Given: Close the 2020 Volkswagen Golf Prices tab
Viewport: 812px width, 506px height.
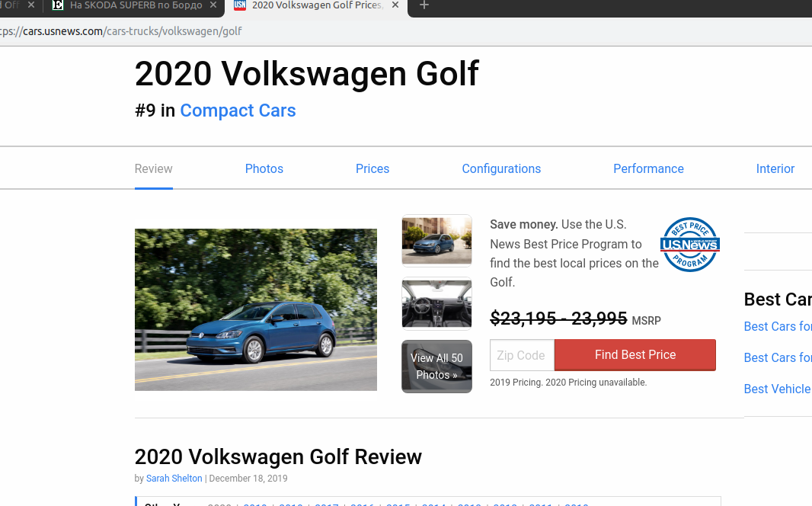Looking at the screenshot, I should pyautogui.click(x=394, y=6).
